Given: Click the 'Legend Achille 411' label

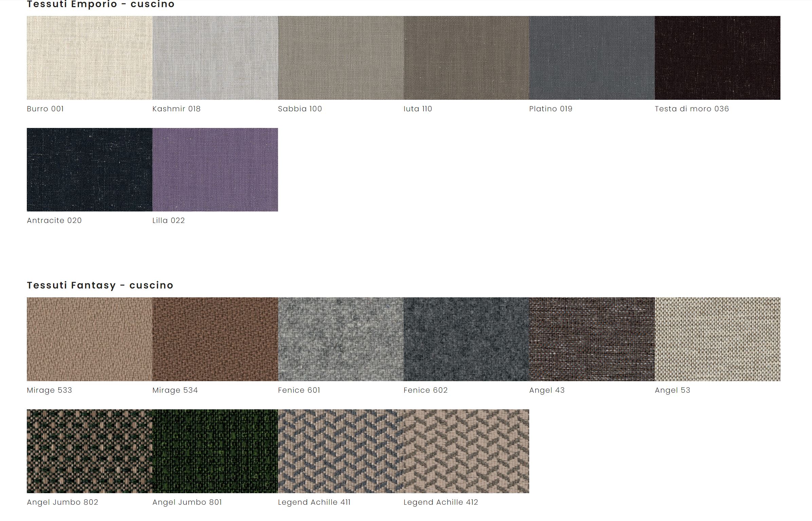Looking at the screenshot, I should pos(314,502).
